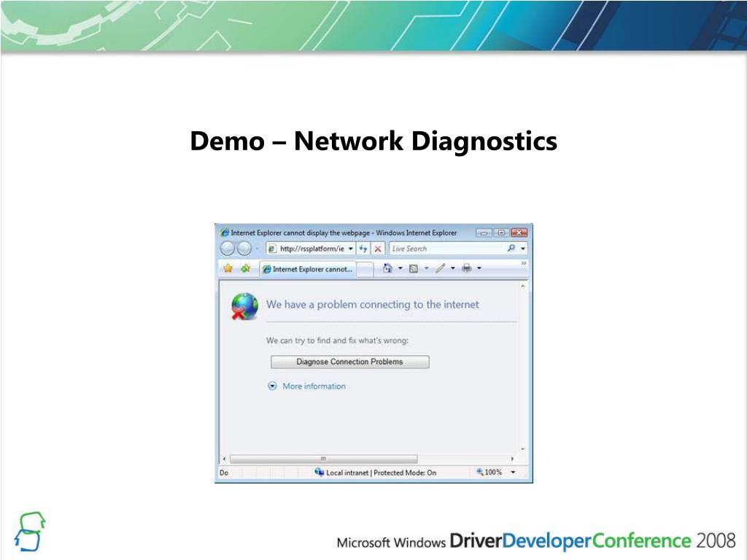This screenshot has height=560, width=747.
Task: Click into the Live Search box
Action: (x=447, y=249)
